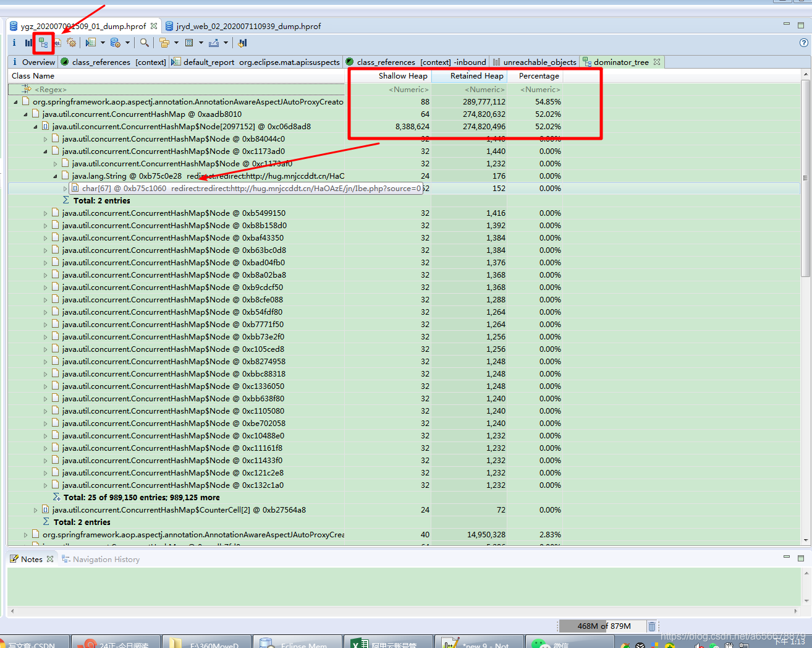Click the Regex filter row icon
The width and height of the screenshot is (812, 648).
[27, 89]
